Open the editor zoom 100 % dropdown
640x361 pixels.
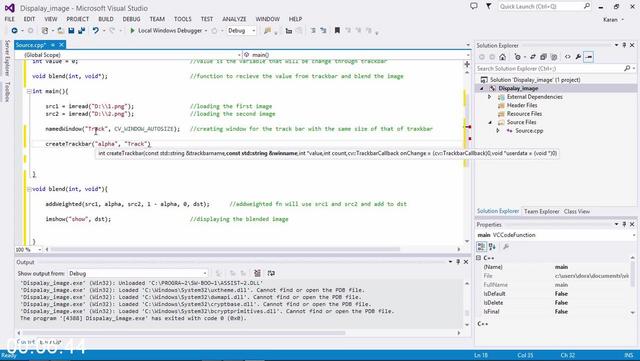[x=29, y=249]
